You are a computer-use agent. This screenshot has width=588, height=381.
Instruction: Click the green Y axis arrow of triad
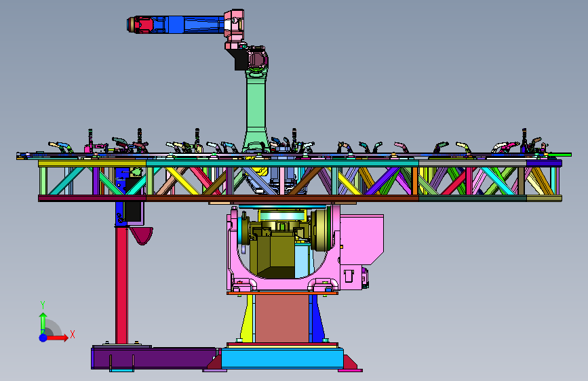tap(43, 322)
